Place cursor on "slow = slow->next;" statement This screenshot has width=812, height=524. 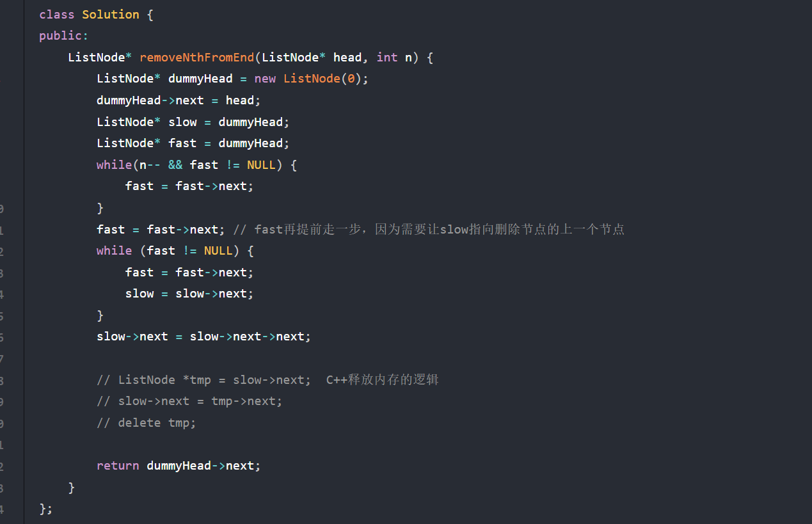point(189,294)
